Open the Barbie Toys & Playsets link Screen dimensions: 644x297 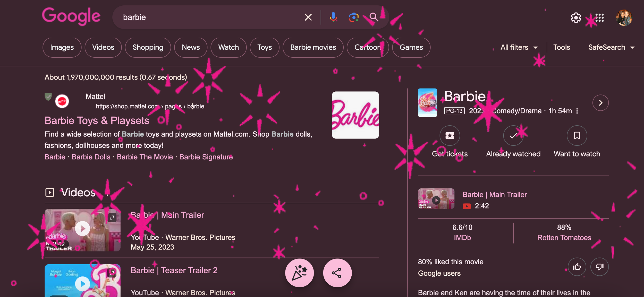[x=97, y=120]
